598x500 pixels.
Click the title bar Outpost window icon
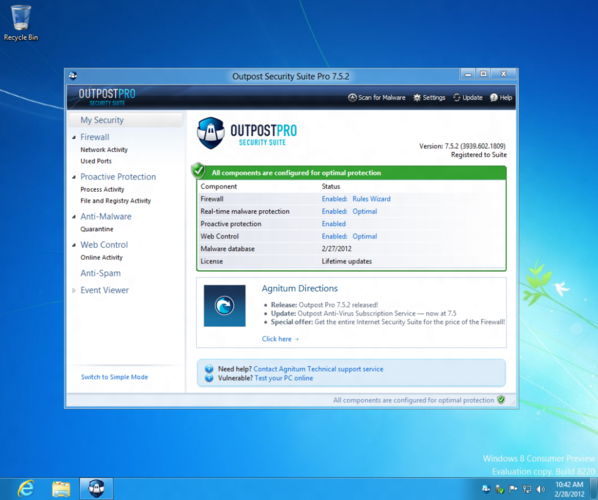tap(73, 76)
